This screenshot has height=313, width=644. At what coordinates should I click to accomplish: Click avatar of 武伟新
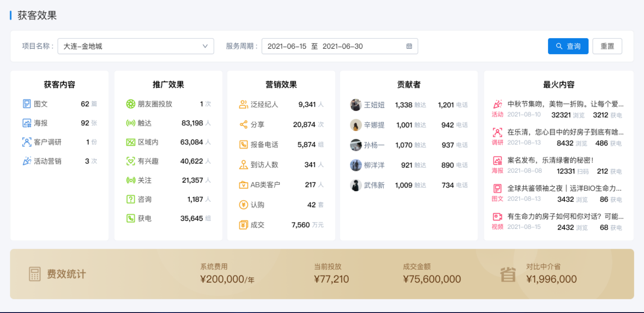click(x=356, y=185)
